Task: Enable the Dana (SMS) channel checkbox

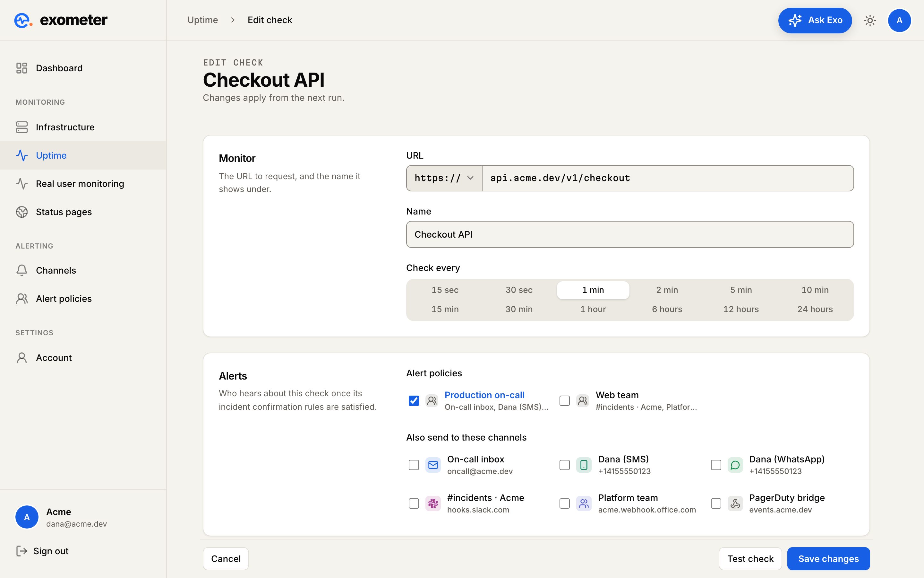Action: point(564,465)
